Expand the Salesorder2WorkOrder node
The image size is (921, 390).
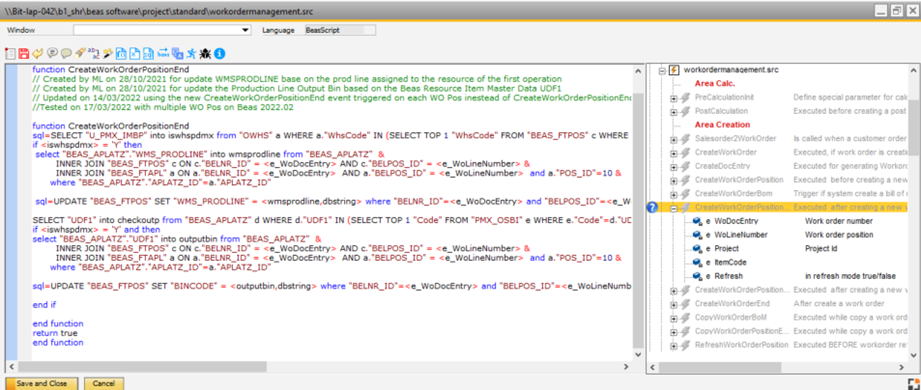(674, 139)
